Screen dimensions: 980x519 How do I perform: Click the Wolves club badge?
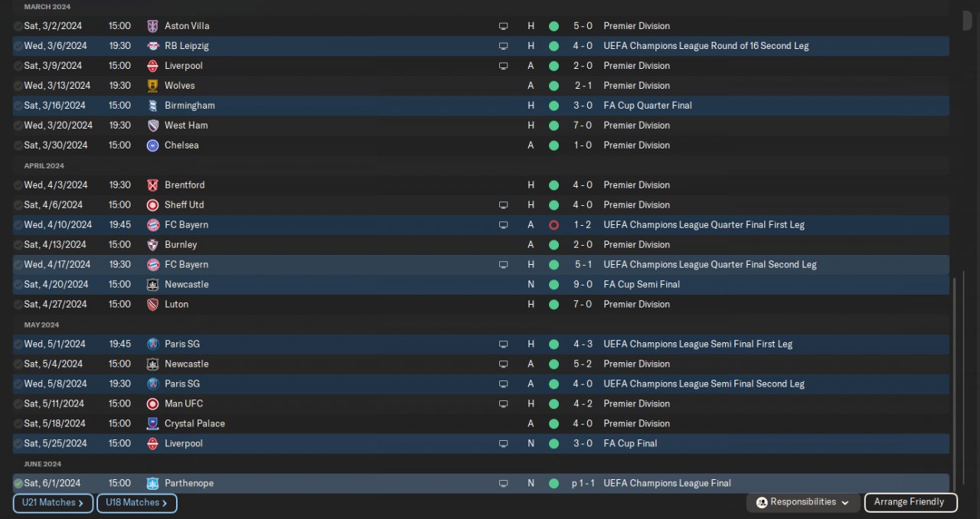tap(153, 86)
